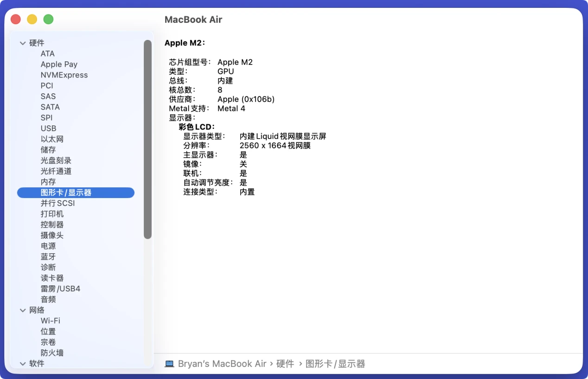Viewport: 588px width, 379px height.
Task: Click the resolution 2560 x 1664 视网膜
Action: pyautogui.click(x=275, y=146)
